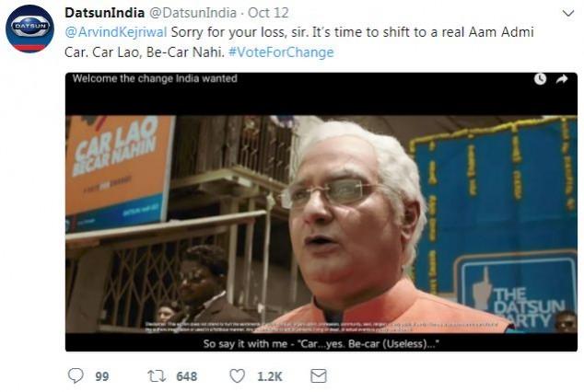This screenshot has height=392, width=584.
Task: Expand the tweet options chevron
Action: pos(568,14)
